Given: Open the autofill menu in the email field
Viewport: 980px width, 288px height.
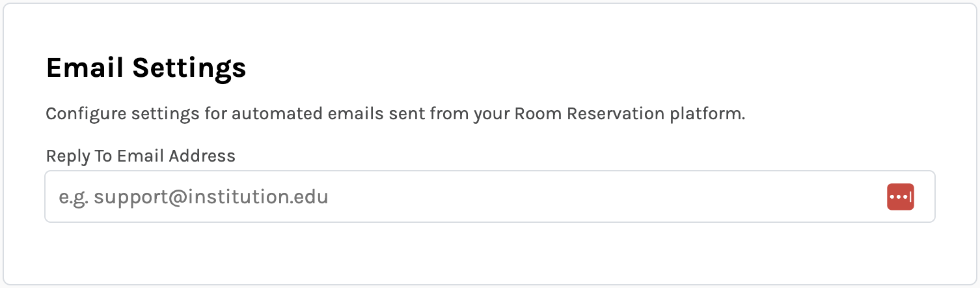Looking at the screenshot, I should pyautogui.click(x=900, y=197).
